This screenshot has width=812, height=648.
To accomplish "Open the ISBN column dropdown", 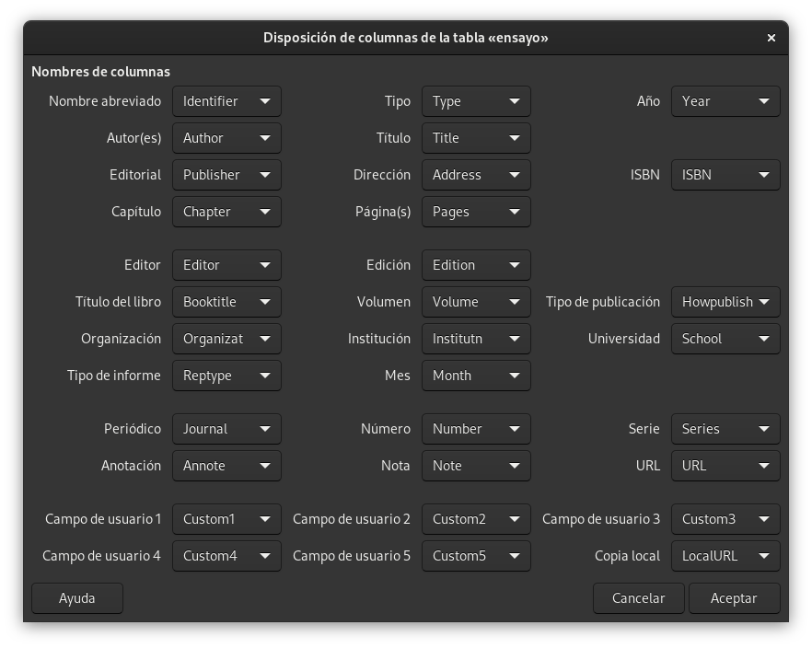I will (x=725, y=175).
